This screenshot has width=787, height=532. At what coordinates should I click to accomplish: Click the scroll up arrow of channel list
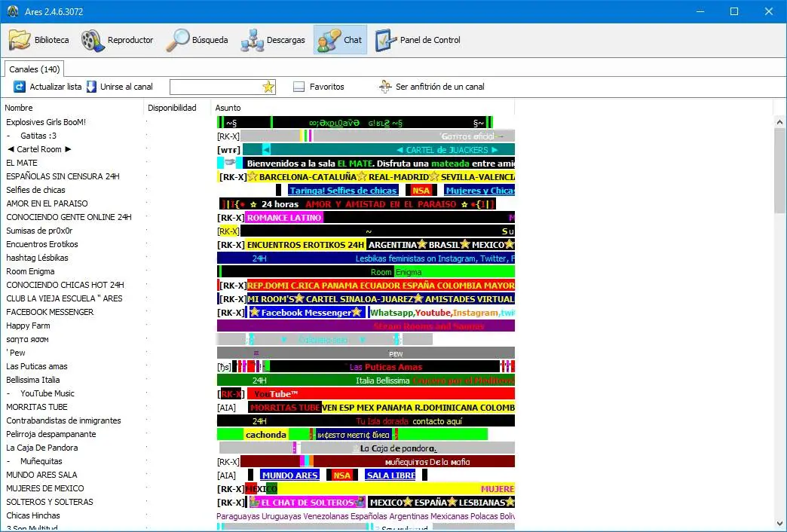click(x=779, y=122)
